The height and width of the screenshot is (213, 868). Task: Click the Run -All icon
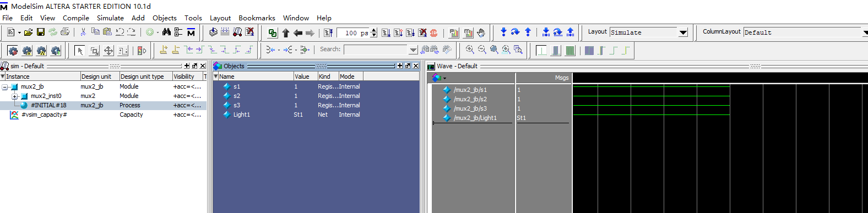410,33
